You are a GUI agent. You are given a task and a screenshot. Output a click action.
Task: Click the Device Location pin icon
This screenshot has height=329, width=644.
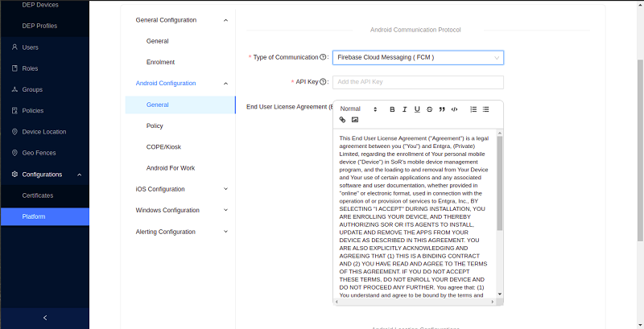[x=14, y=132]
